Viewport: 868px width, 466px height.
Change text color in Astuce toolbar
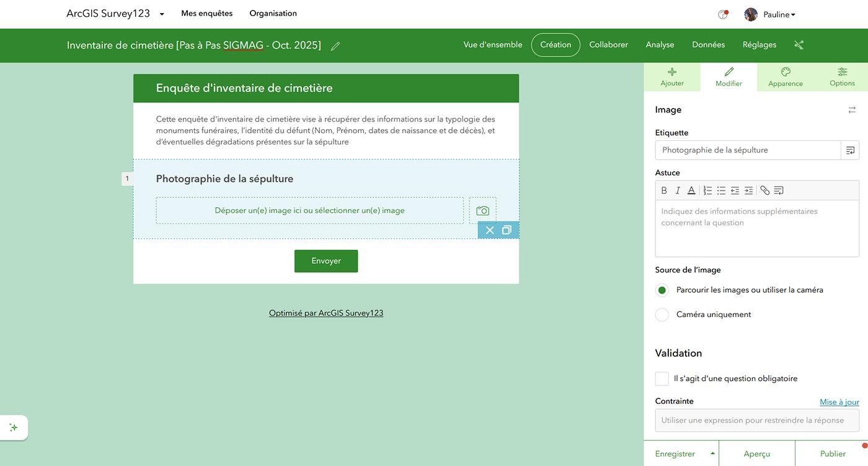point(691,190)
